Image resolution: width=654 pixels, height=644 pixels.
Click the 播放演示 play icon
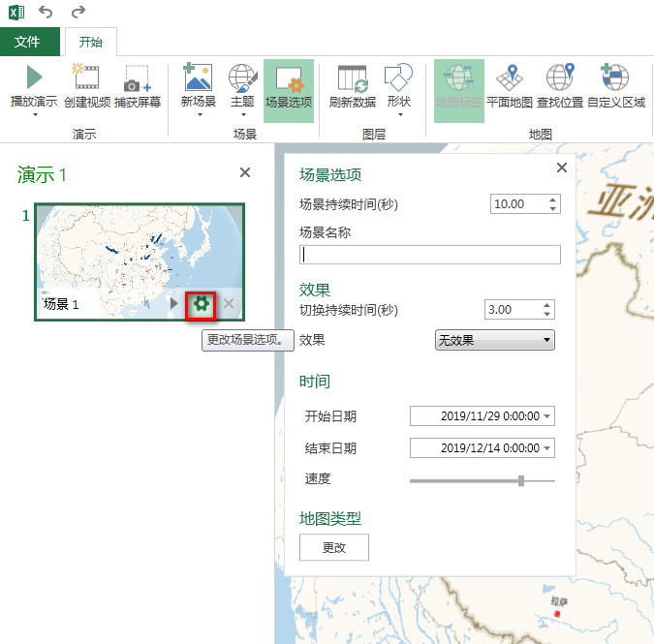coord(34,77)
